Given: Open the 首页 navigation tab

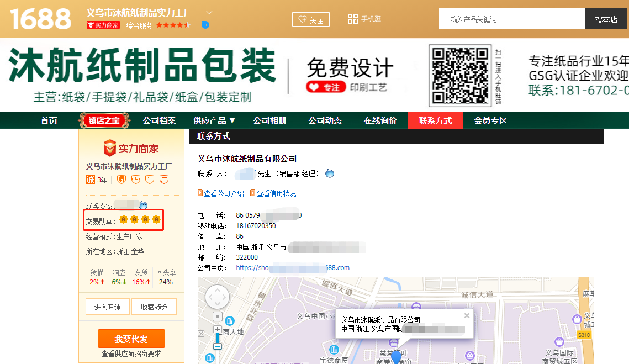Looking at the screenshot, I should 49,120.
